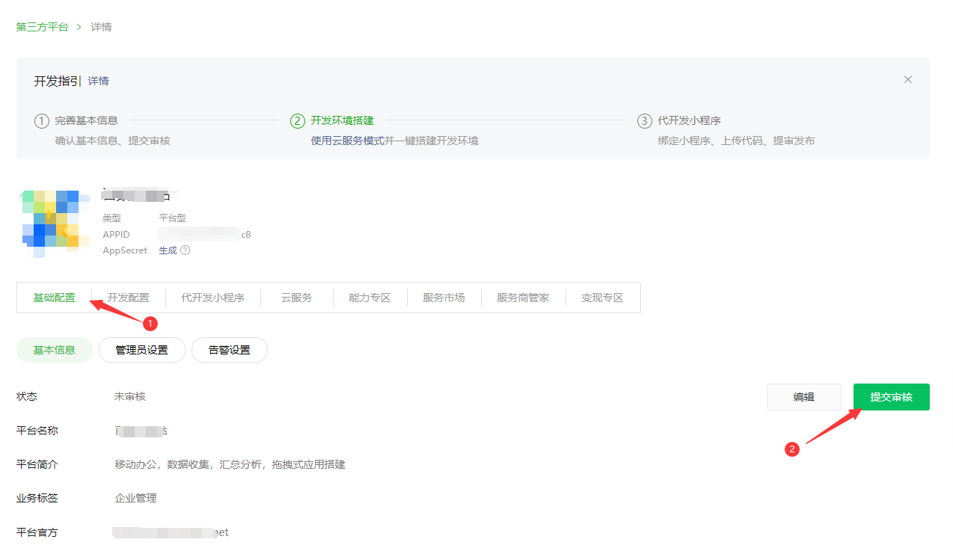Screen dimensions: 953x560
Task: Click the green 提交审核 button
Action: coord(891,397)
